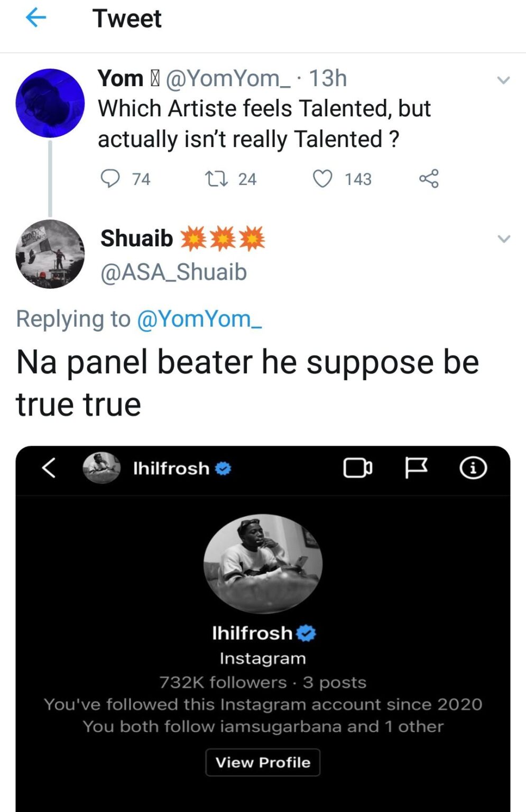Open the info icon in chat header
Screen dimensions: 526x812
[x=473, y=468]
